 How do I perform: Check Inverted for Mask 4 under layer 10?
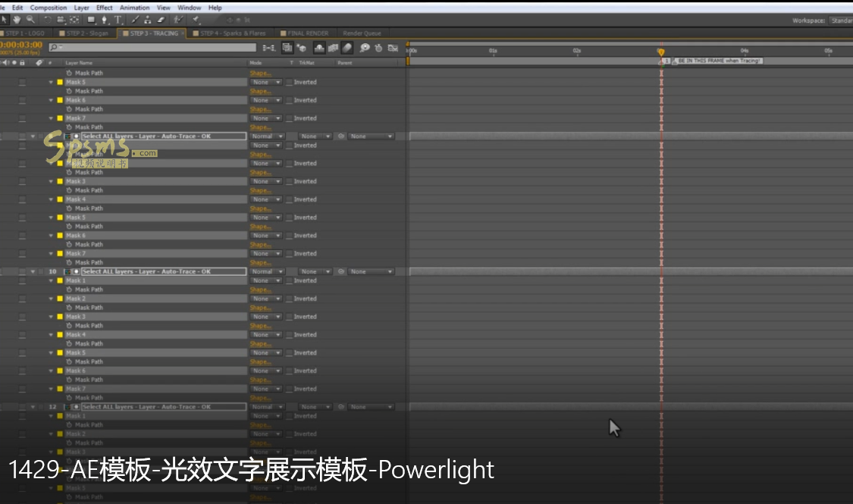click(290, 335)
